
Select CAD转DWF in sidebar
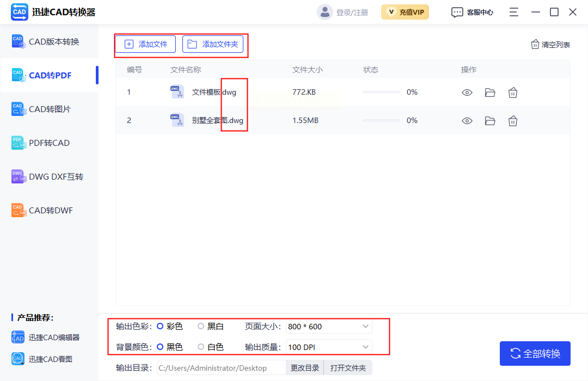(x=49, y=211)
